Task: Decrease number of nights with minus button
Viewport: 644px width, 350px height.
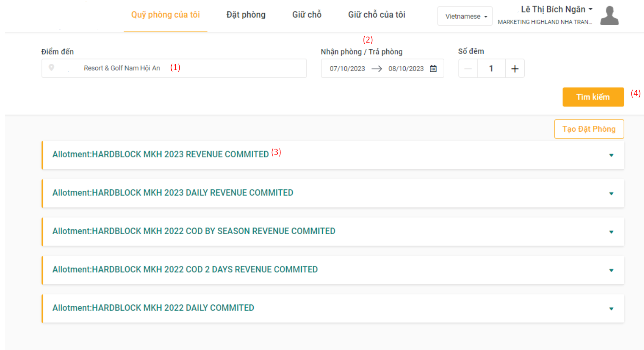Action: click(x=468, y=69)
